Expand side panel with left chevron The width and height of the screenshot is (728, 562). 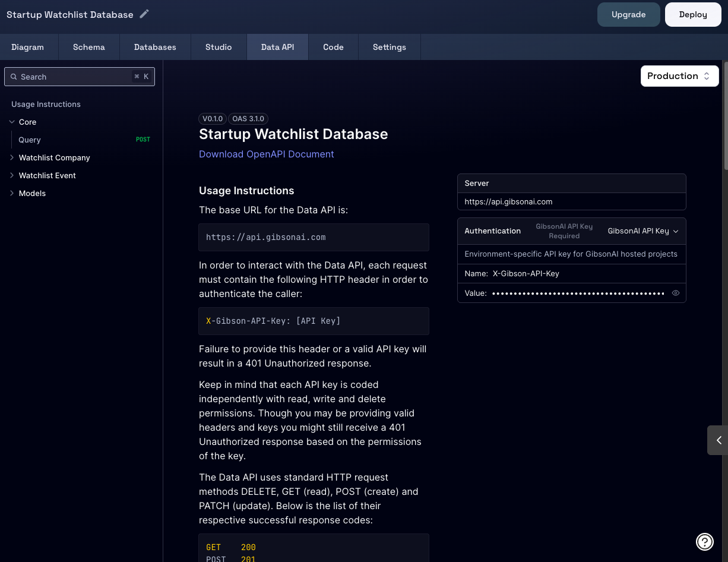(718, 440)
